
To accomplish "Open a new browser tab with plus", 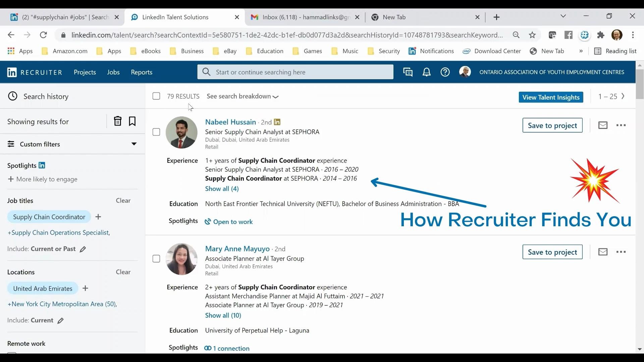I will coord(497,17).
